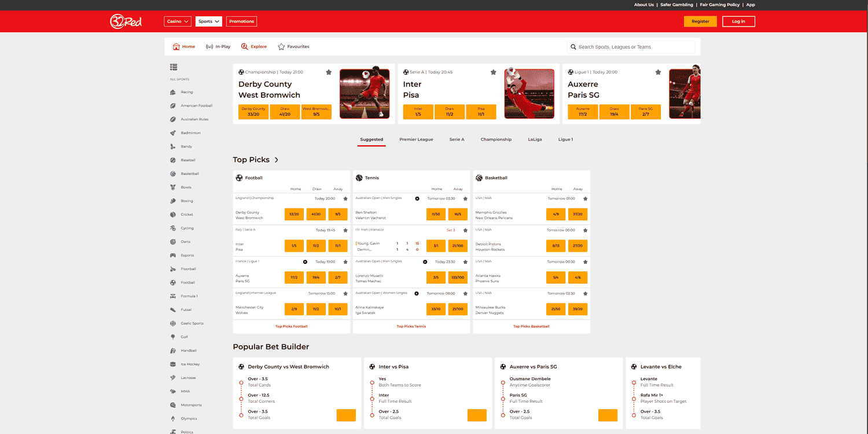This screenshot has width=868, height=434.
Task: Toggle the favourite star on Inter vs Pisa
Action: click(x=493, y=72)
